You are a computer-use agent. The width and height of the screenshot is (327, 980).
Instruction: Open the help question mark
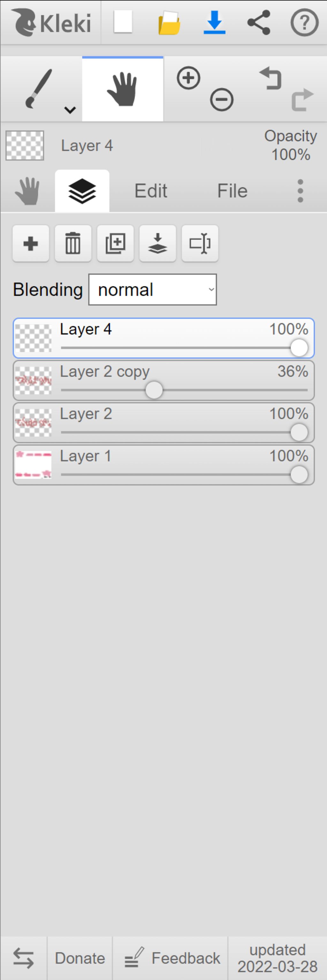click(304, 22)
